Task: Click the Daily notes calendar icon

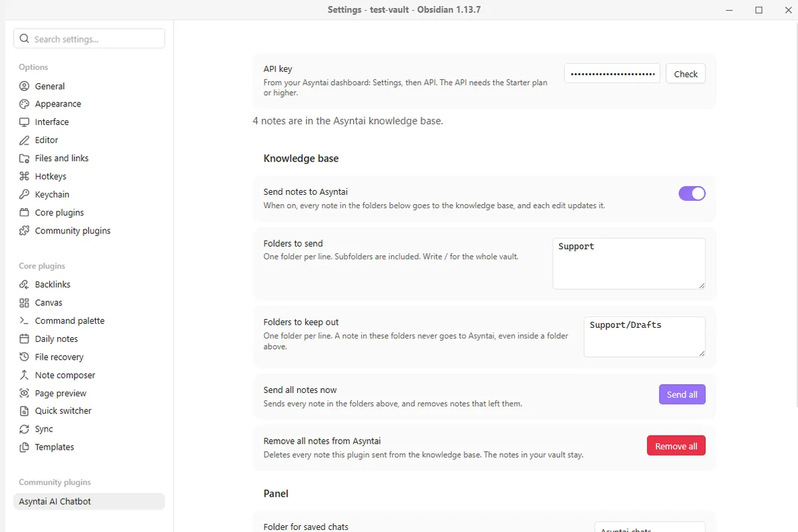Action: (x=25, y=338)
